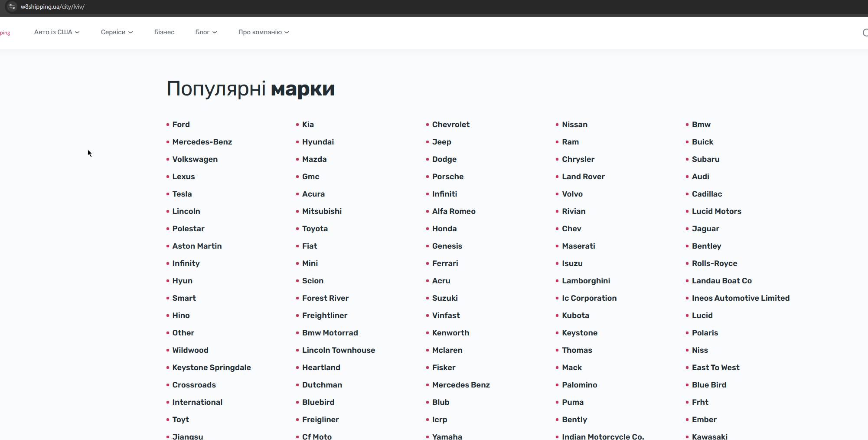Select the Freightliner brand link
This screenshot has height=440, width=868.
325,315
